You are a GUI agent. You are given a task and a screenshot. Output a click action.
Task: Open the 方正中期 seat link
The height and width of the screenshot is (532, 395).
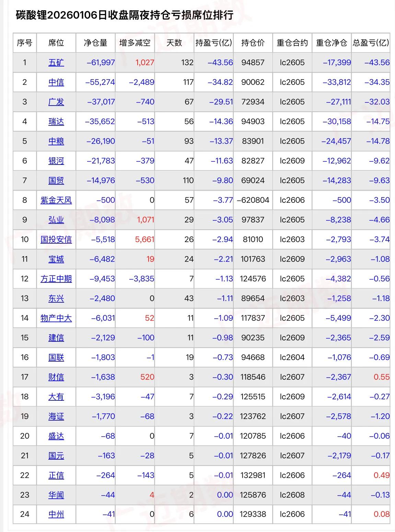(56, 279)
